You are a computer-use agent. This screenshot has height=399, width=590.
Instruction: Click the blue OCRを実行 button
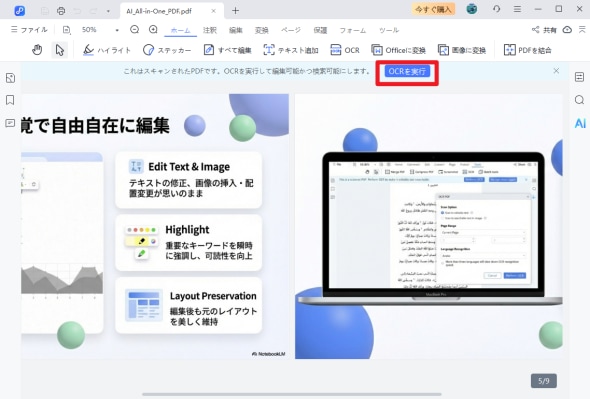(x=407, y=71)
